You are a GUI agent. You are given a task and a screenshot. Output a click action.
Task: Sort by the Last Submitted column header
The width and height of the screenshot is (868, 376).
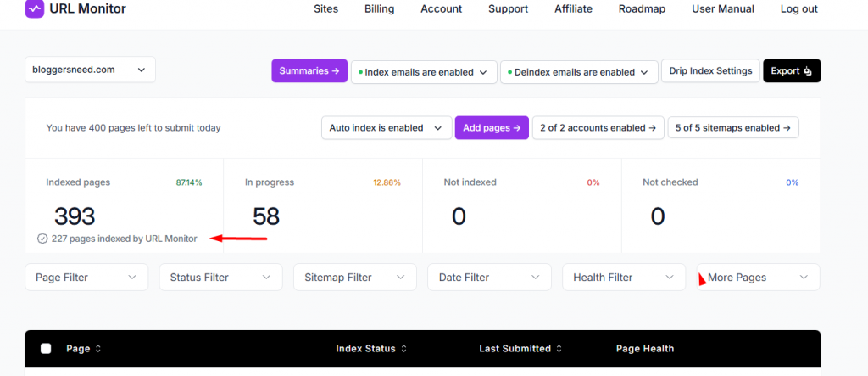click(x=515, y=349)
